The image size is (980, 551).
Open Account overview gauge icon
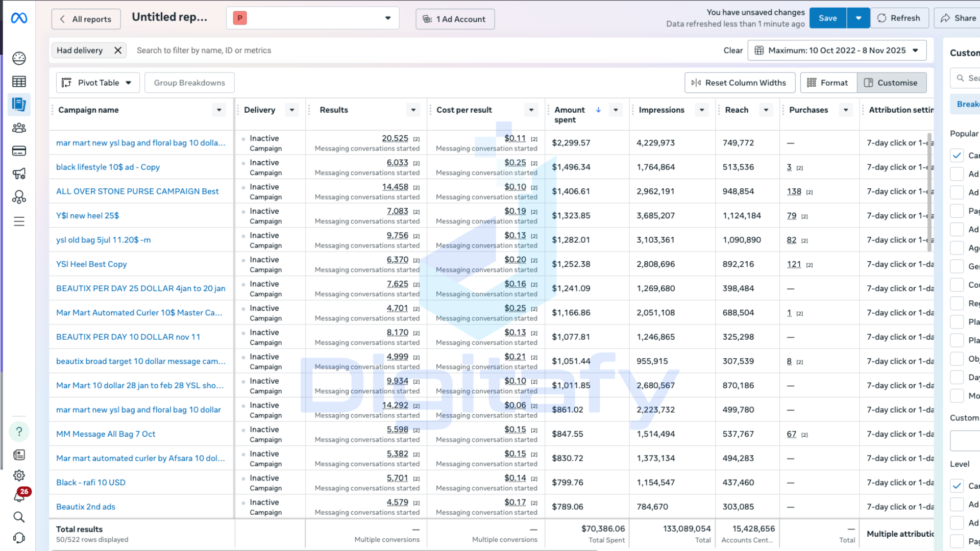19,58
